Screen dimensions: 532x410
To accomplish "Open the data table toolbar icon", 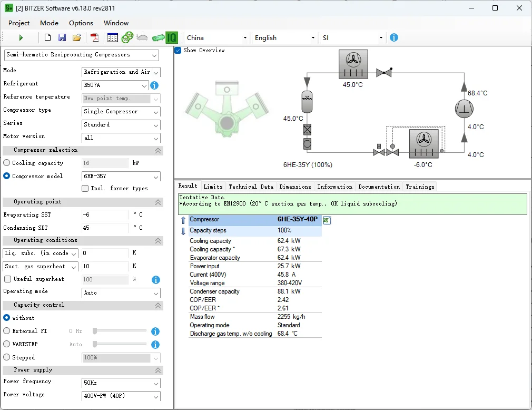I will (112, 37).
